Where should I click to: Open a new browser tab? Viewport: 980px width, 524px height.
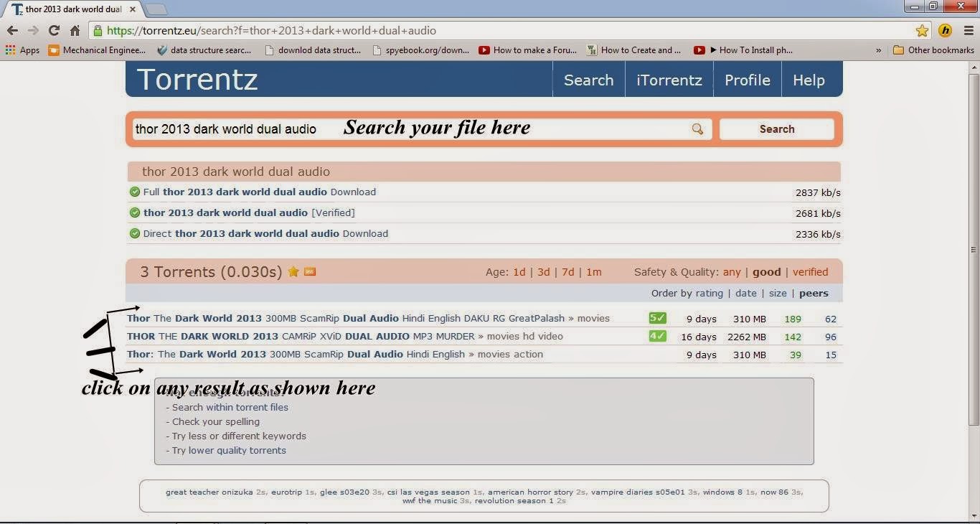[x=156, y=9]
